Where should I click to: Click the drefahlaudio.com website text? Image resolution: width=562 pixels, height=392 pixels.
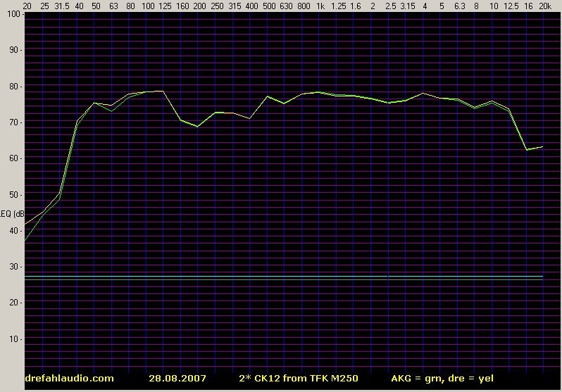[69, 379]
